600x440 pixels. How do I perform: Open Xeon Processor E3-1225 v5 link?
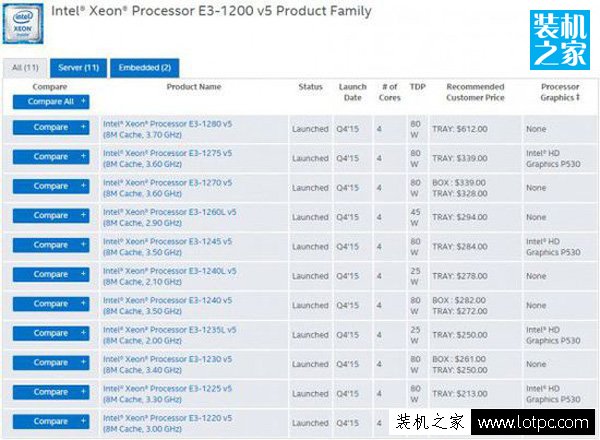168,394
